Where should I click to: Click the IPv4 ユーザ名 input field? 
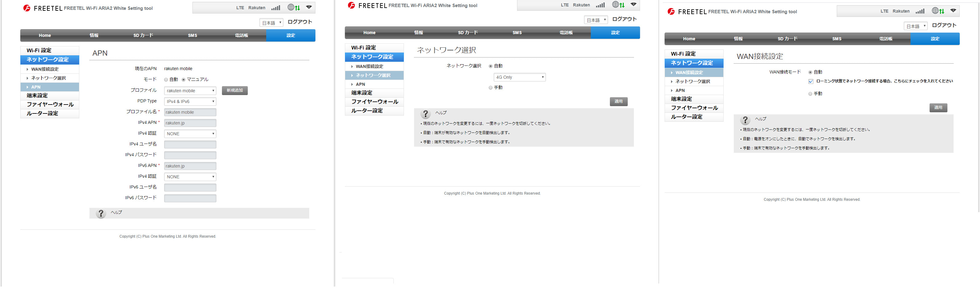coord(190,144)
